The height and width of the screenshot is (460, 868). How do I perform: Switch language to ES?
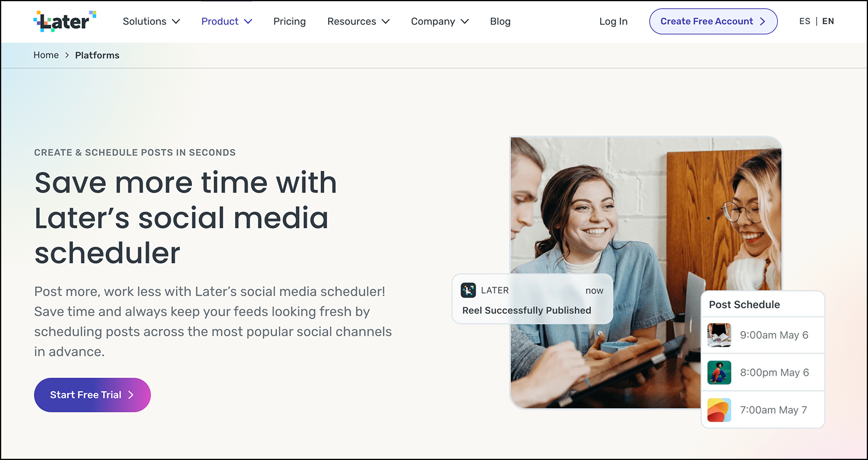click(x=805, y=21)
